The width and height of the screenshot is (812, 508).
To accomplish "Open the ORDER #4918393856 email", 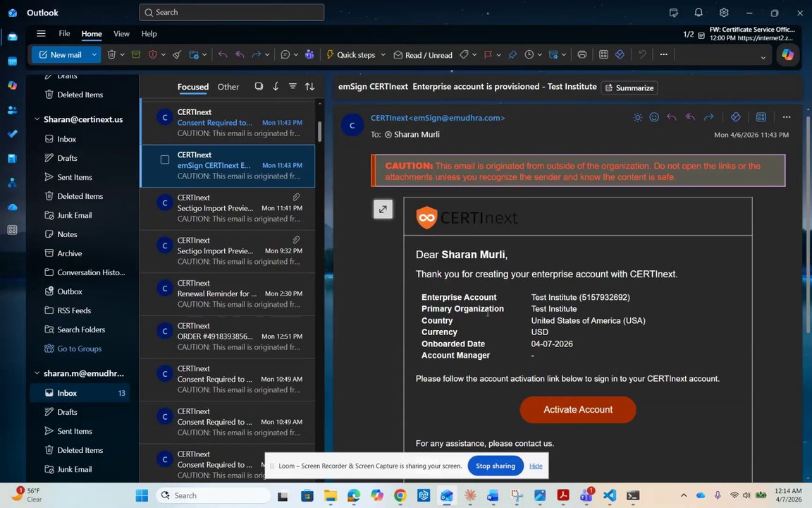I will click(228, 337).
